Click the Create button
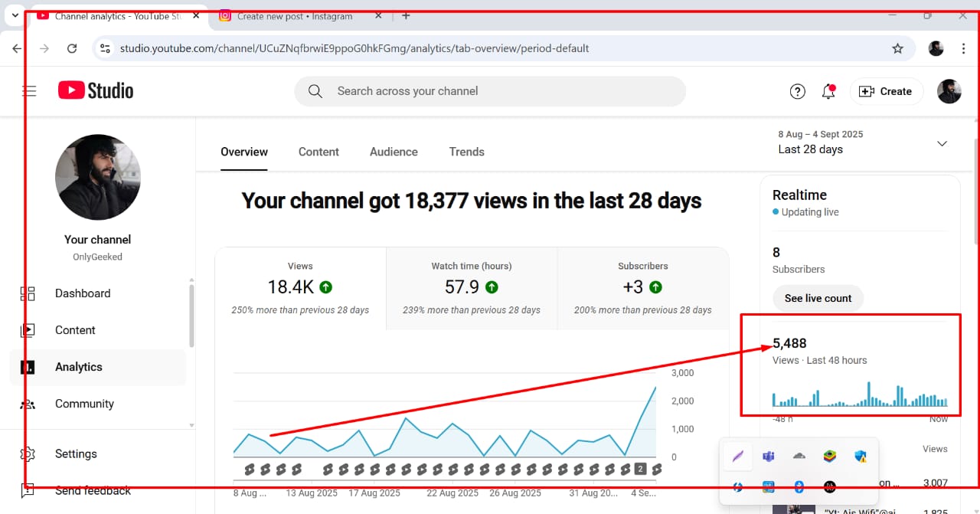This screenshot has width=980, height=514. click(886, 91)
